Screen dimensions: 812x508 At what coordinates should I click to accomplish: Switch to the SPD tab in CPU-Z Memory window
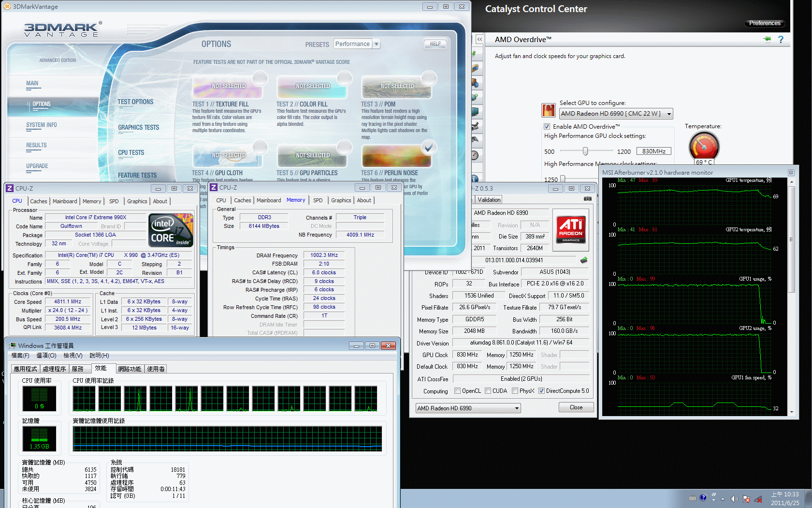point(318,200)
